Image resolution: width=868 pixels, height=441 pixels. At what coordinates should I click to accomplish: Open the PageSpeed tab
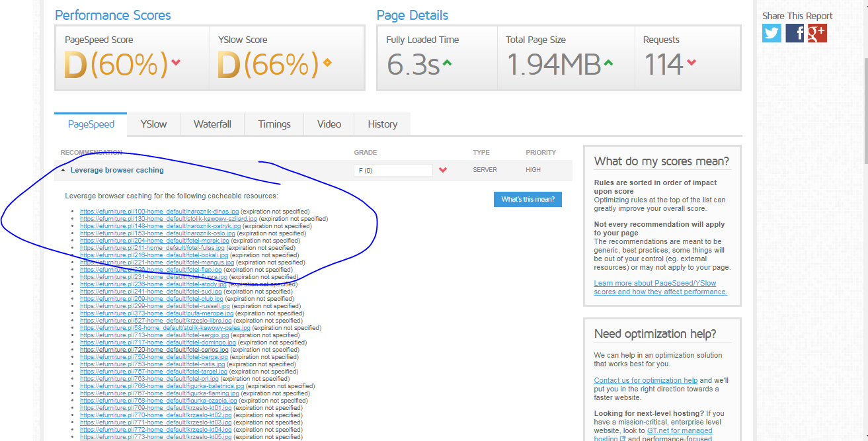pos(91,124)
